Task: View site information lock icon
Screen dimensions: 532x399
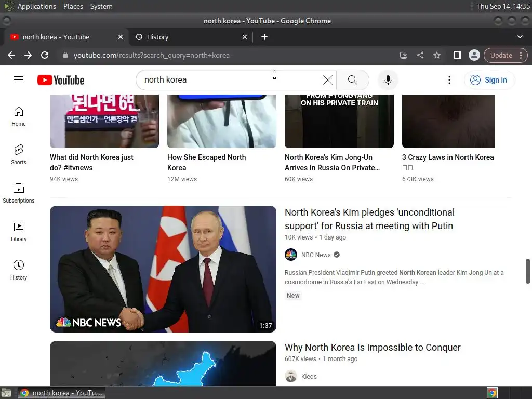Action: pos(65,55)
